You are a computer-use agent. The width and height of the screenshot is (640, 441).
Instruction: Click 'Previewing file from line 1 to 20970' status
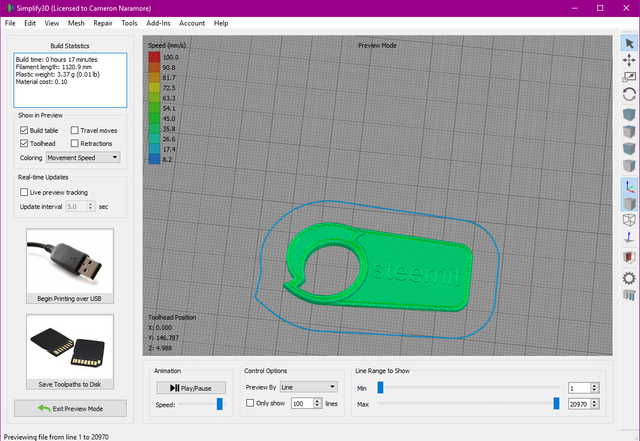(x=56, y=437)
